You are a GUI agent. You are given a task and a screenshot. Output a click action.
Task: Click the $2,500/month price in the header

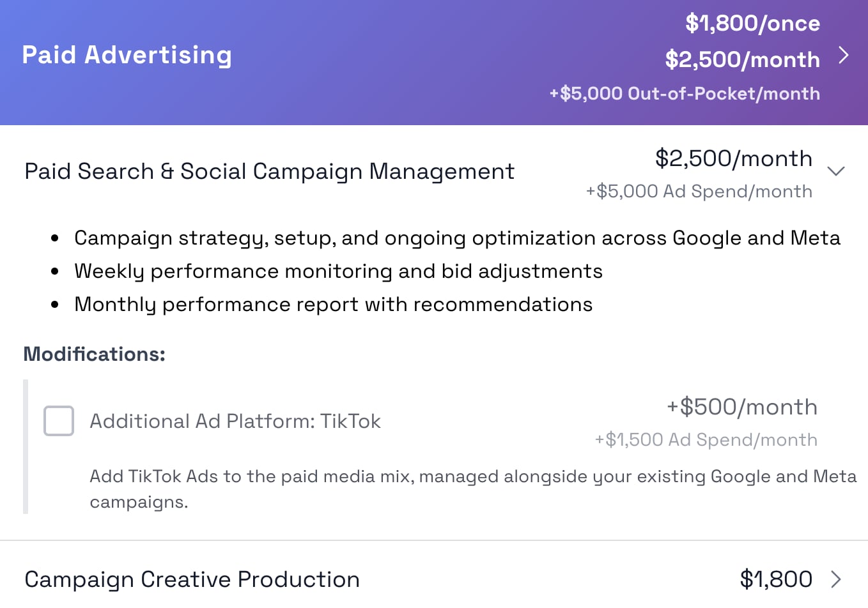click(x=742, y=60)
